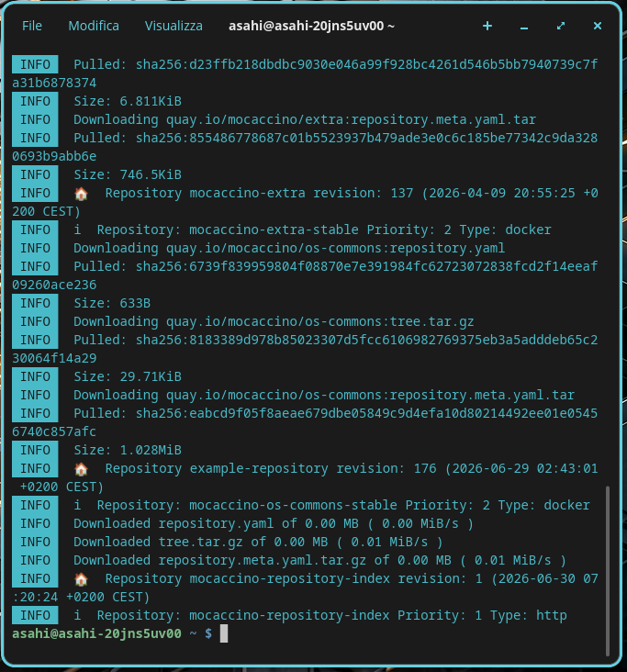
Task: Open the Visualizza menu
Action: pyautogui.click(x=174, y=26)
